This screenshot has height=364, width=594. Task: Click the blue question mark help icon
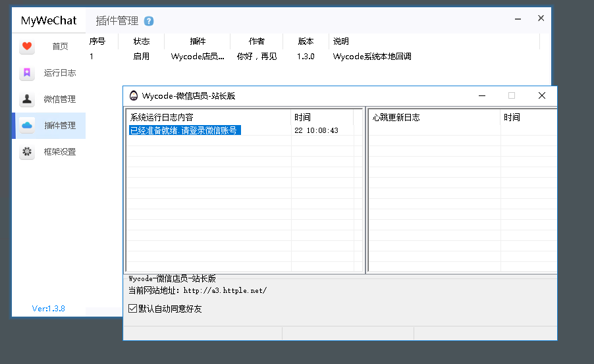click(x=149, y=21)
